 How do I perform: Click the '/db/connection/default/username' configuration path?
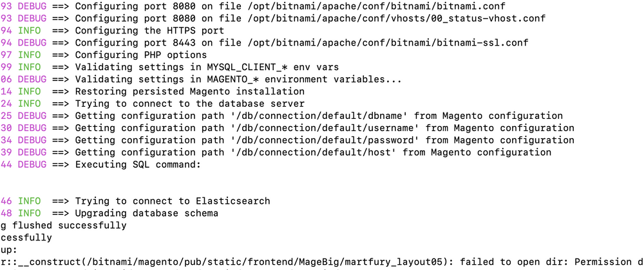[326, 129]
